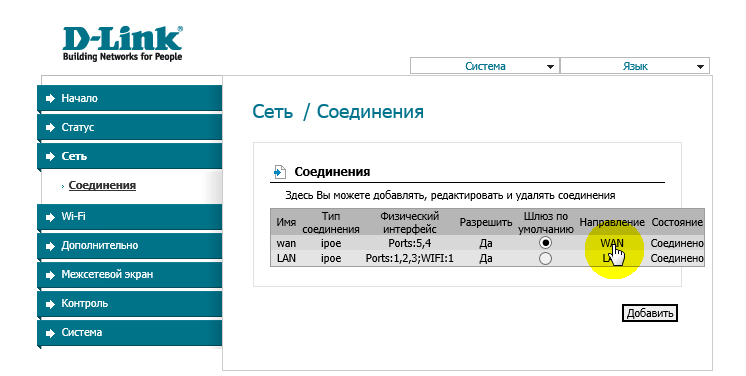
Task: Open the Система dropdown at top
Action: [x=485, y=66]
